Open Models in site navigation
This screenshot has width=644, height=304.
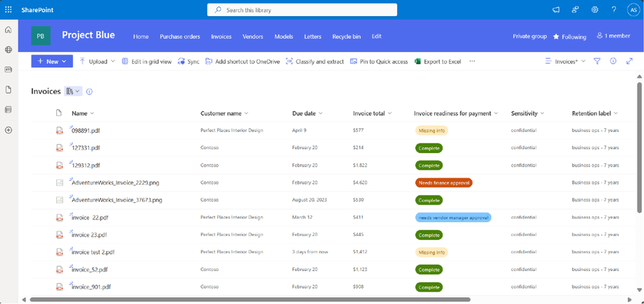click(284, 36)
